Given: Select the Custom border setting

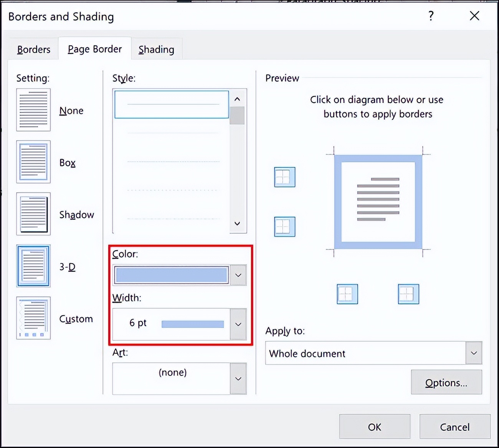Looking at the screenshot, I should [33, 318].
